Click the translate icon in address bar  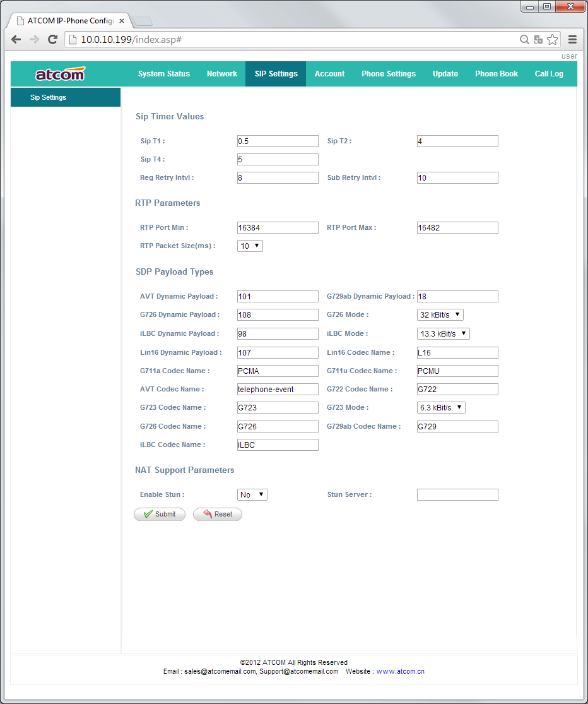[x=538, y=40]
